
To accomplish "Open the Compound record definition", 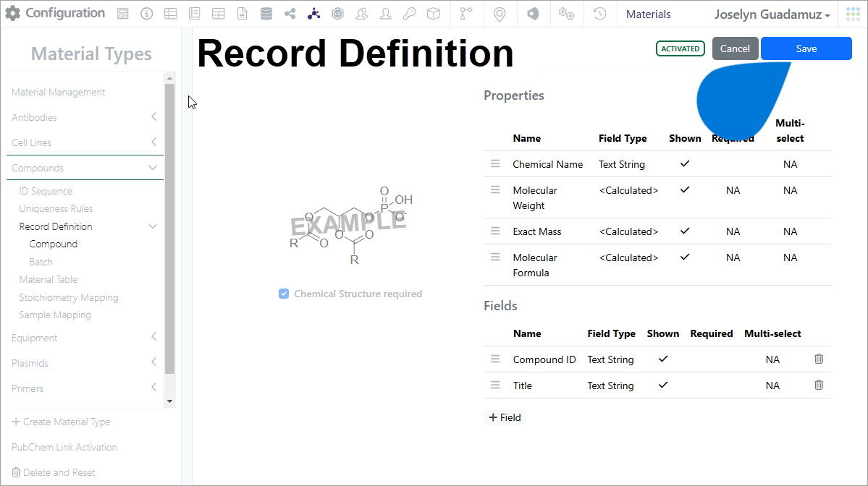I will click(x=53, y=244).
